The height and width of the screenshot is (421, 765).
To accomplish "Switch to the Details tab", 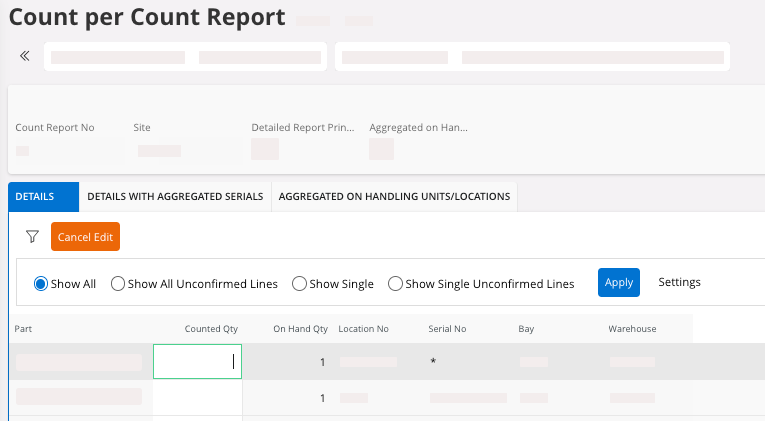I will pos(35,197).
